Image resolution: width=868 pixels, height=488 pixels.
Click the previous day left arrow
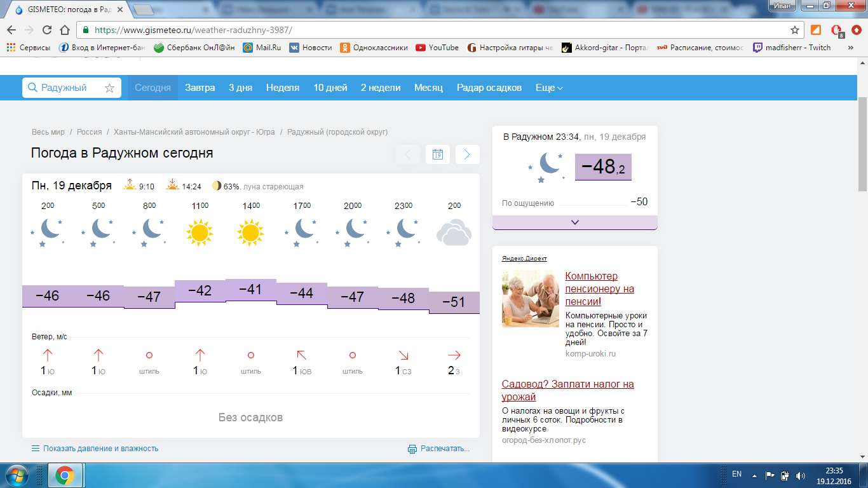(x=407, y=154)
